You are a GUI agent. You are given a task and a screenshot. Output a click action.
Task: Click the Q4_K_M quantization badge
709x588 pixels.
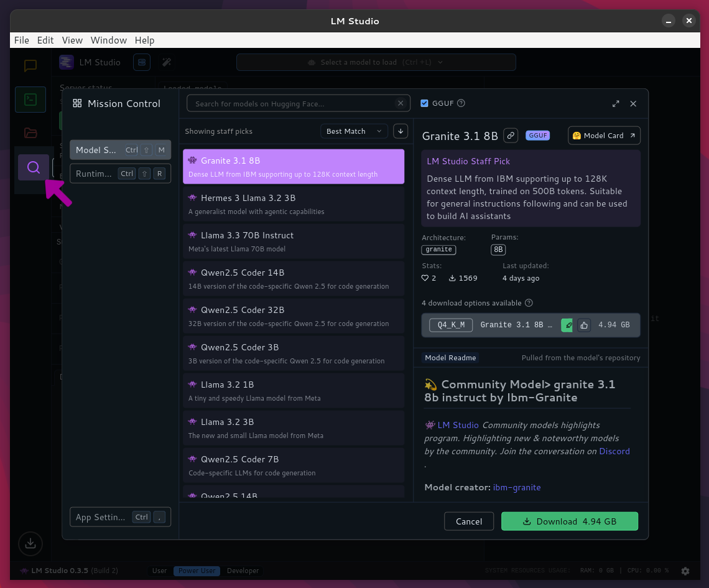click(452, 325)
